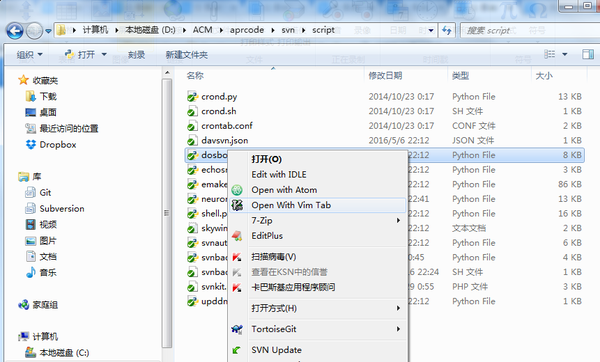The image size is (600, 362).
Task: Click the Forward navigation arrow
Action: pos(34,31)
